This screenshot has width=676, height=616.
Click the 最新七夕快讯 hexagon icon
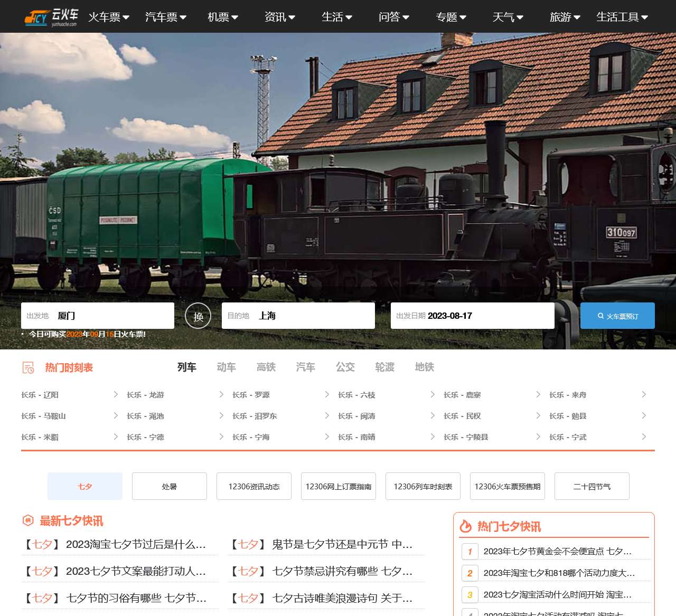coord(28,520)
